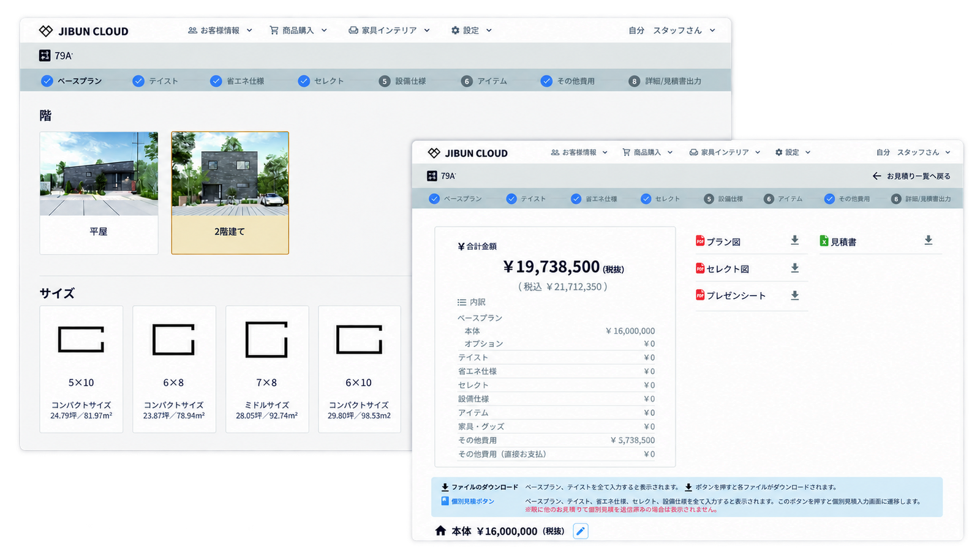Select the 平屋 floor option card

[x=99, y=193]
